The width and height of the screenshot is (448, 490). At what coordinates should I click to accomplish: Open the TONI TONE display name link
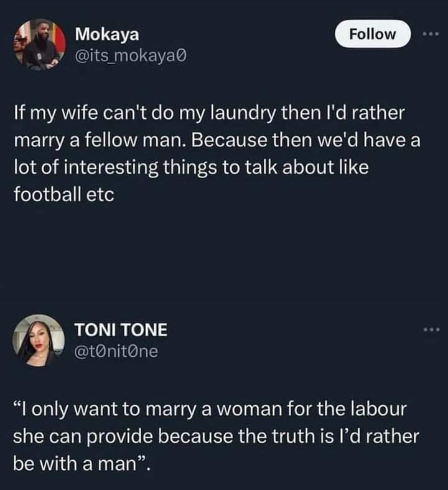[x=121, y=331]
